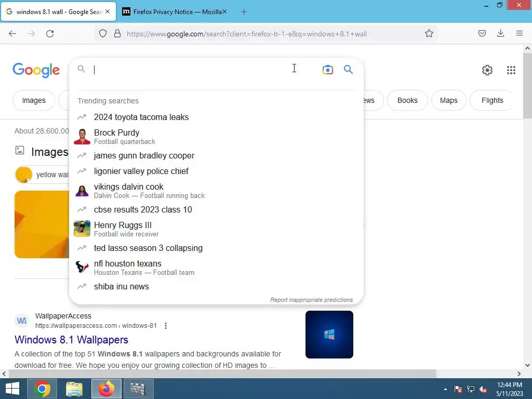Select the Henry Ruggs III suggestion
This screenshot has height=399, width=532.
tap(216, 229)
